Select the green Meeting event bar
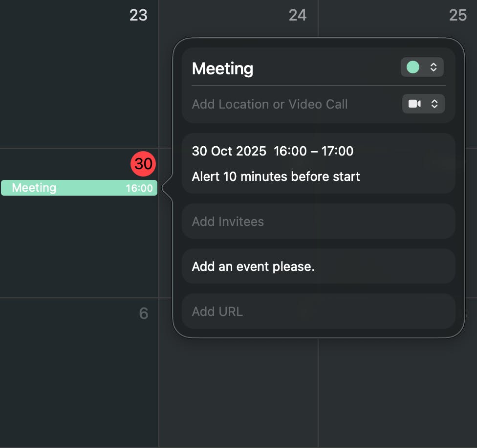Image resolution: width=477 pixels, height=448 pixels. 79,188
